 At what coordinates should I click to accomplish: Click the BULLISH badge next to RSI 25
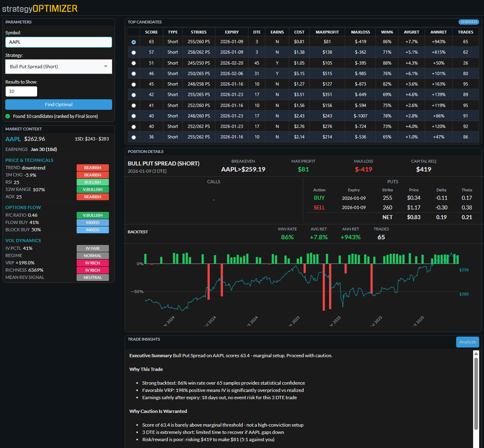[x=92, y=182]
